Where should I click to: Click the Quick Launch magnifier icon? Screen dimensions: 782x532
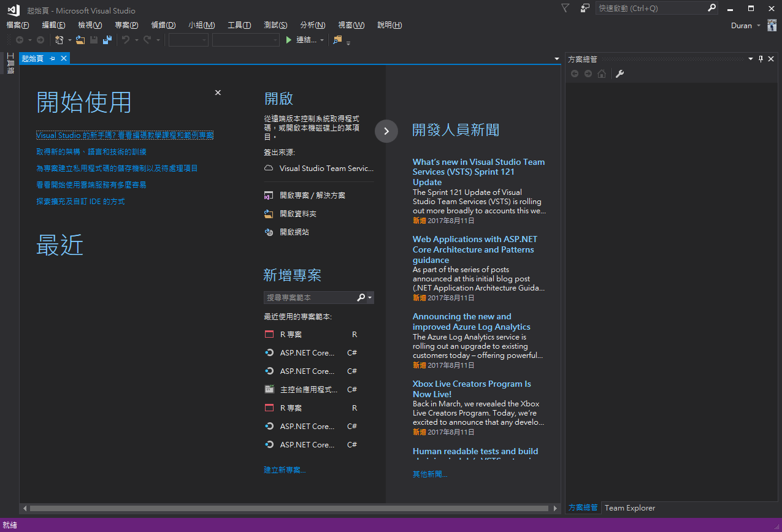711,8
